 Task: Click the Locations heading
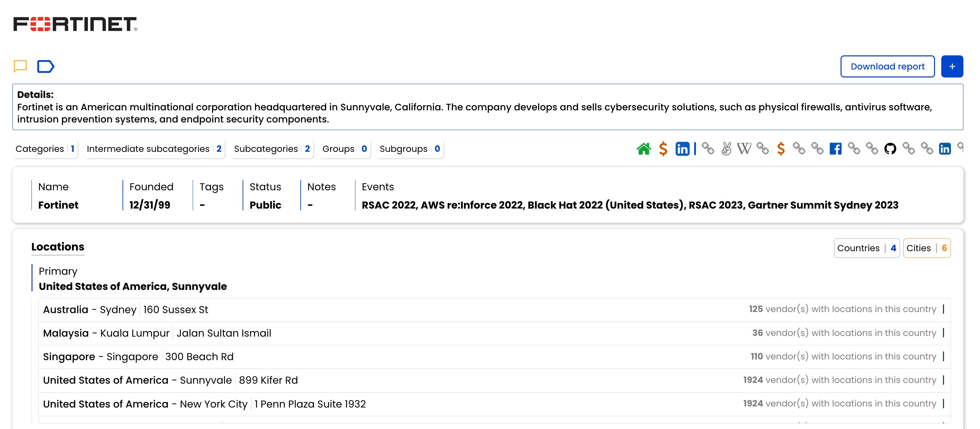58,247
